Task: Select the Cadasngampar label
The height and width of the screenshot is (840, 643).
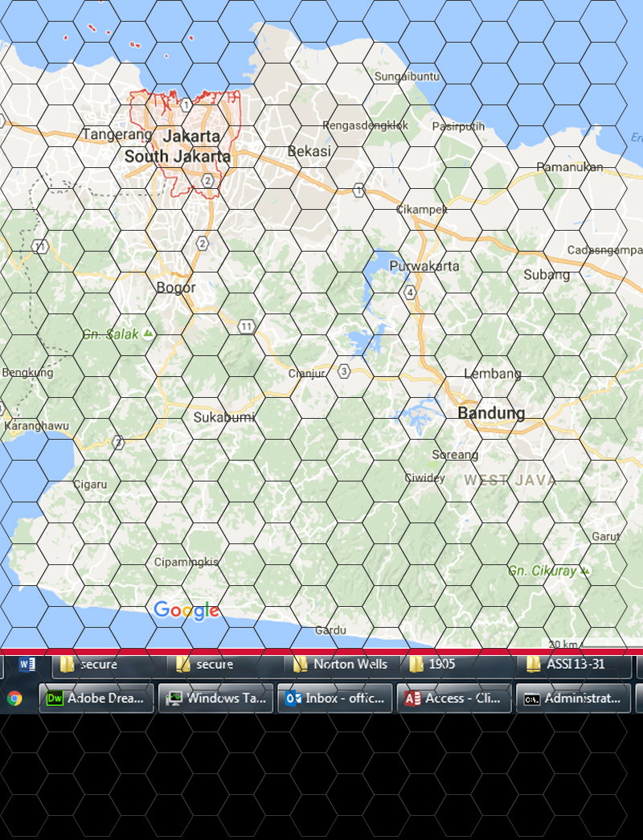Action: [x=605, y=250]
